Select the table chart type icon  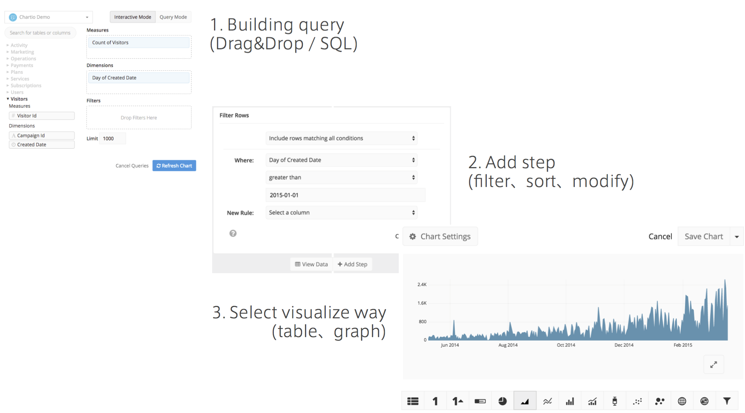tap(412, 401)
